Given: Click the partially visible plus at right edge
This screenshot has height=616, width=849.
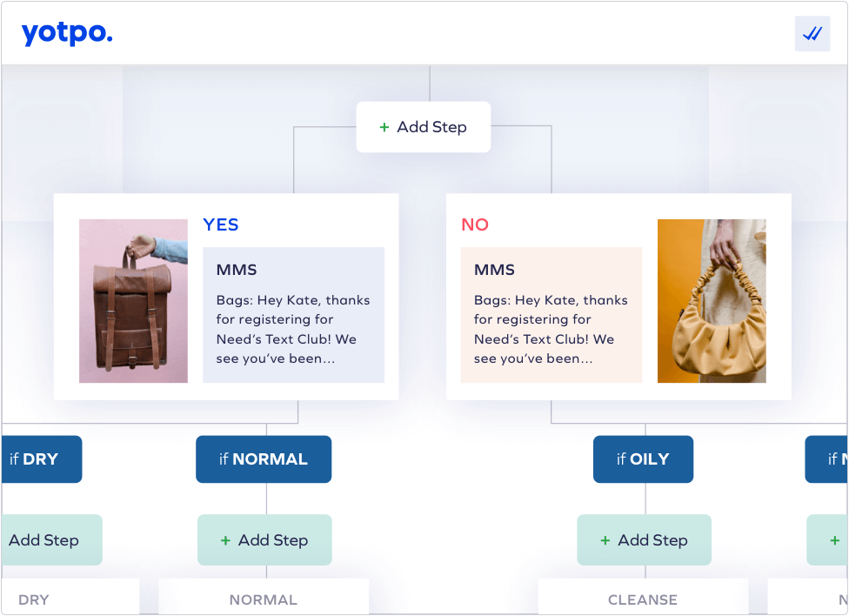Looking at the screenshot, I should coord(835,540).
